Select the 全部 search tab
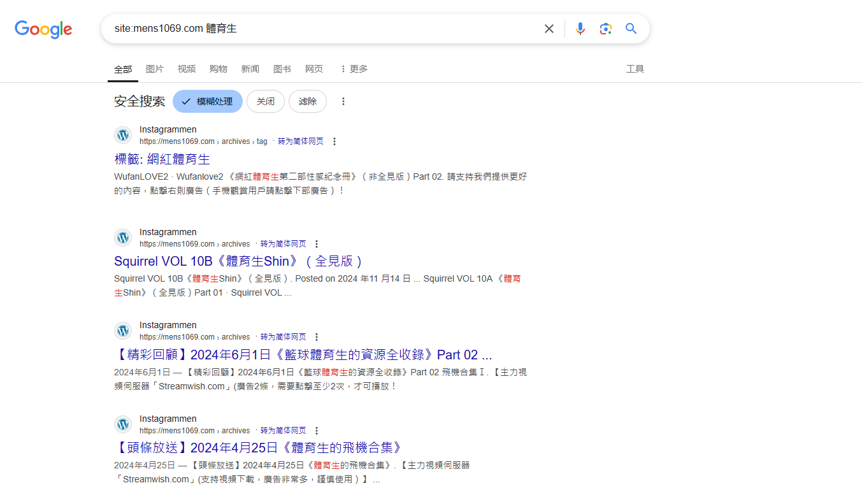 [123, 69]
